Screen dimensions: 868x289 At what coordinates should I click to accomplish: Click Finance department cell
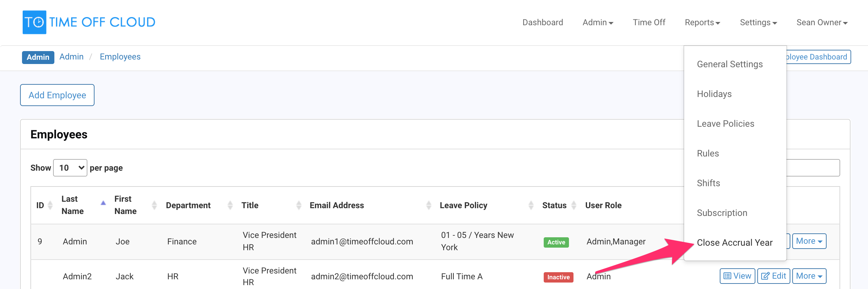click(x=182, y=241)
